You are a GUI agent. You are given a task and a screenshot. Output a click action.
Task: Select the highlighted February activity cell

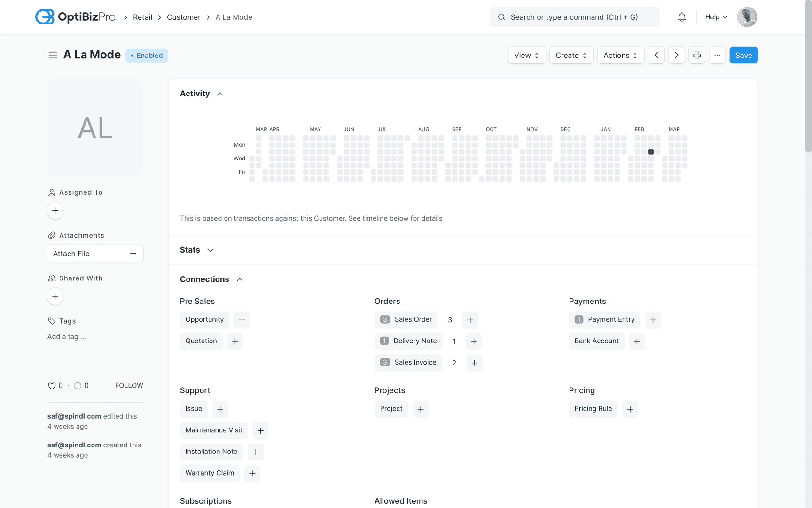651,151
